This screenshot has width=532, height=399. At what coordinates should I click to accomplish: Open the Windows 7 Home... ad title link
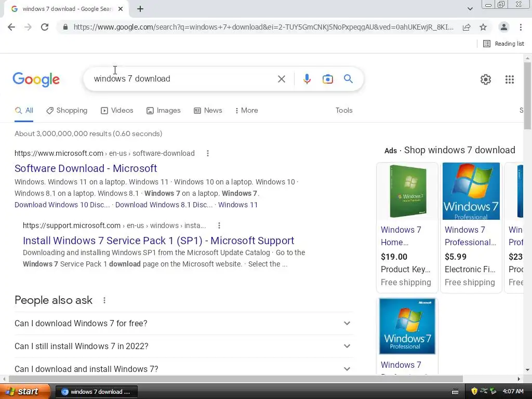tap(401, 236)
